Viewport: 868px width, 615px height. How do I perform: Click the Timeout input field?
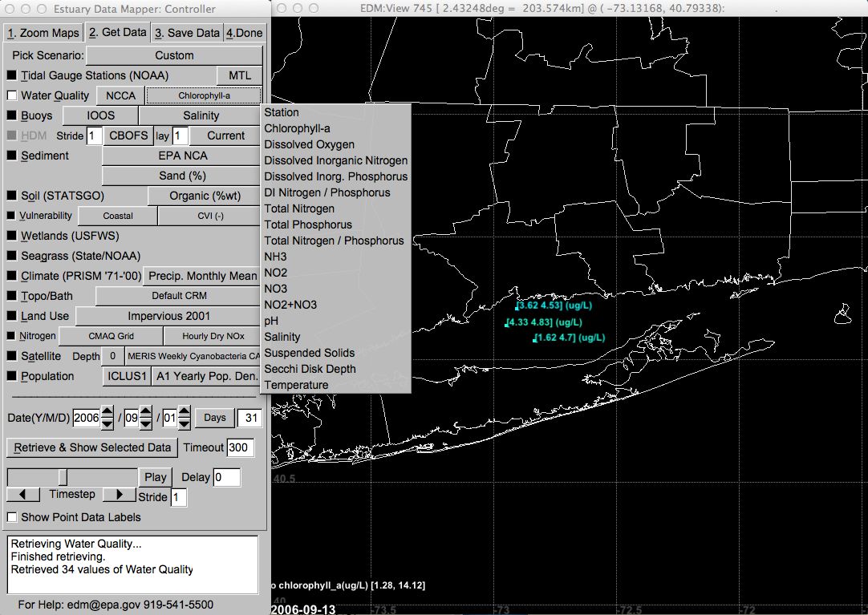(240, 447)
